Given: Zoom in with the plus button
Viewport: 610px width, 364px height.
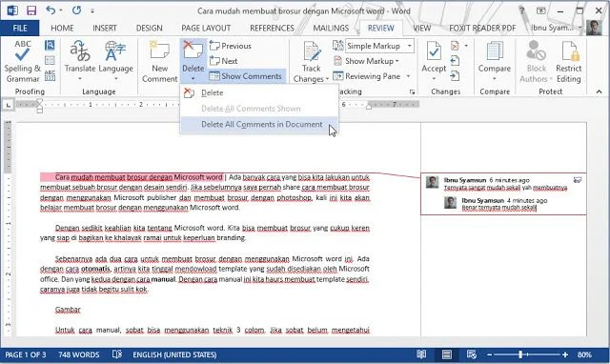Looking at the screenshot, I should [565, 354].
